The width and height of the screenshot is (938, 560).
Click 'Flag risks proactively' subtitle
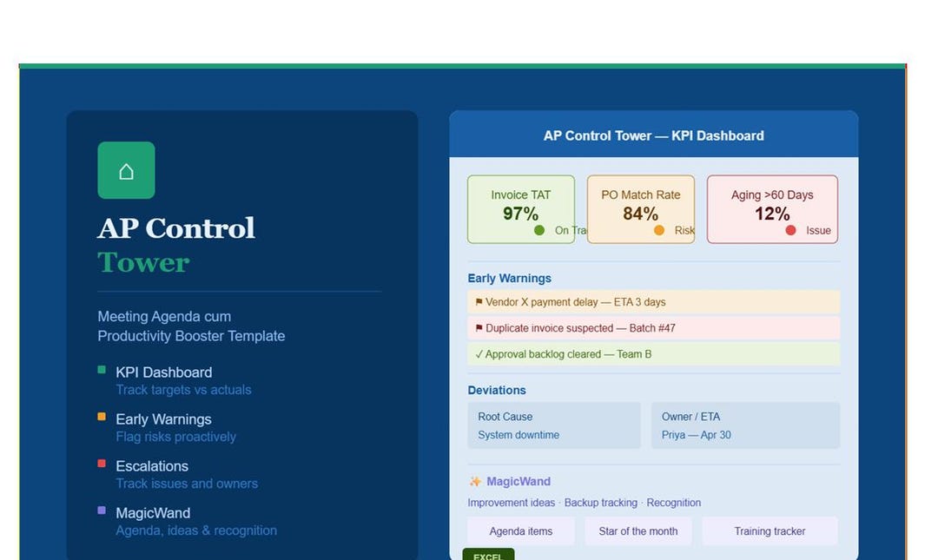(175, 437)
